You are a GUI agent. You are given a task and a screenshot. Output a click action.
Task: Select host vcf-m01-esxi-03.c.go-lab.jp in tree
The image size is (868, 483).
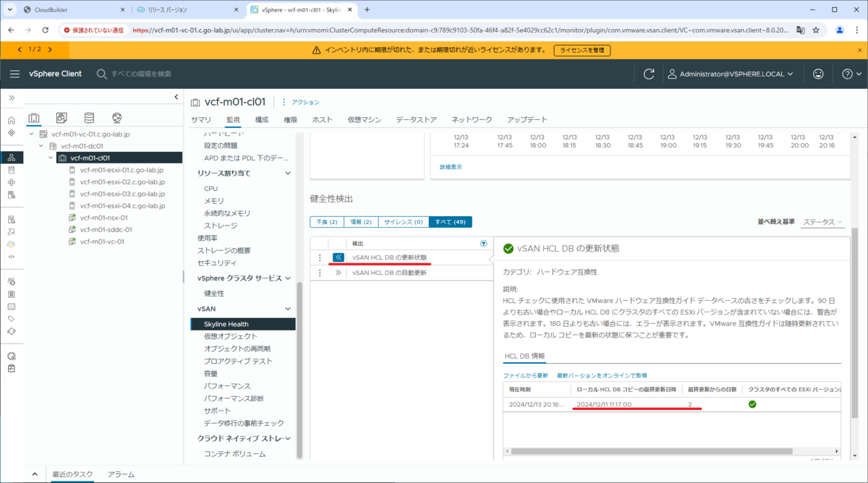click(122, 194)
